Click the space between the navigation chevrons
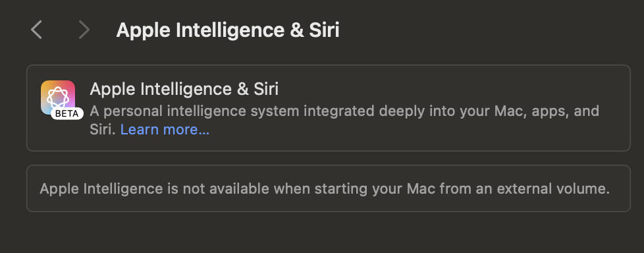The width and height of the screenshot is (644, 253). tap(61, 30)
